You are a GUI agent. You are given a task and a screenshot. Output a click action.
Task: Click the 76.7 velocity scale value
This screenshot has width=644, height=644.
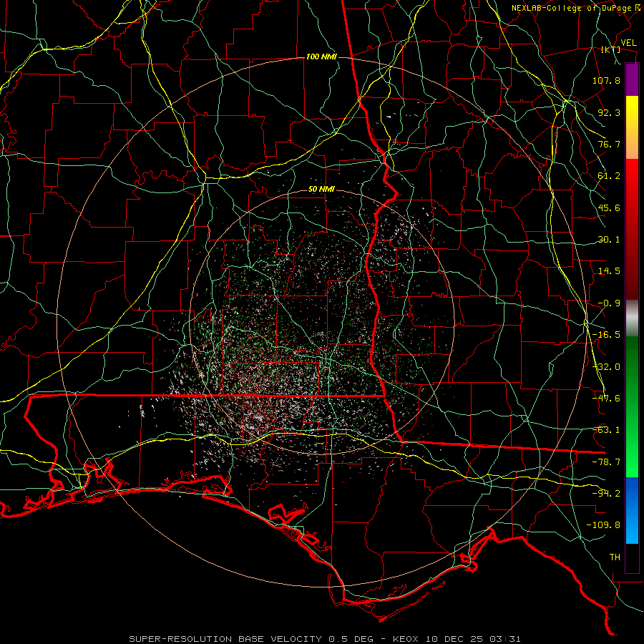(x=609, y=144)
